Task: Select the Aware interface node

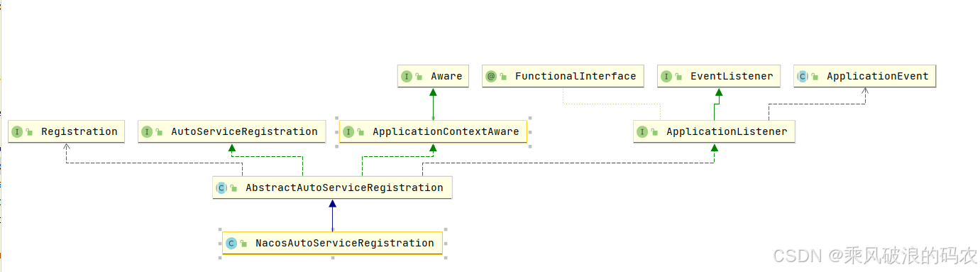Action: click(x=433, y=77)
